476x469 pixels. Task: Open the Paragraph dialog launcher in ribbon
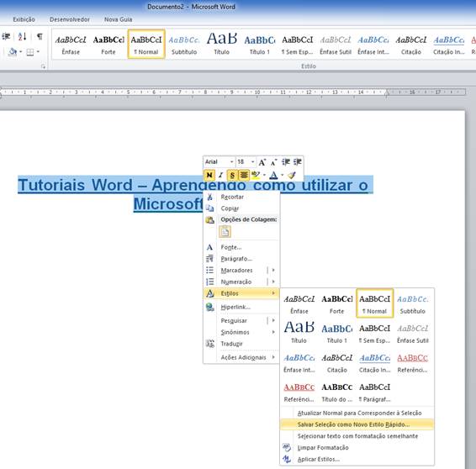(43, 66)
